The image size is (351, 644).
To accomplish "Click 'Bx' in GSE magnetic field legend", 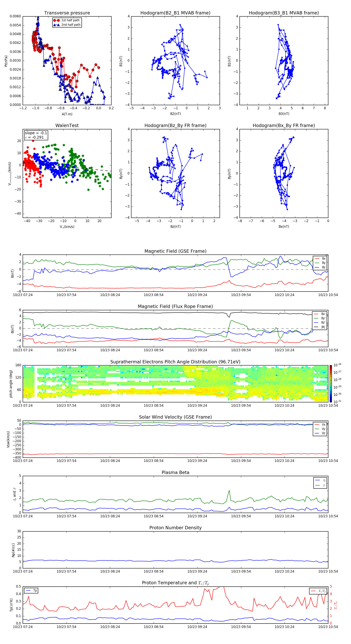I will coord(320,259).
